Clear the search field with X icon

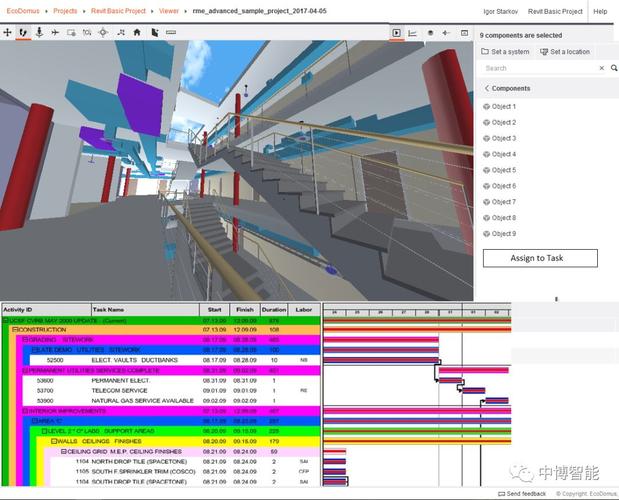pos(602,68)
